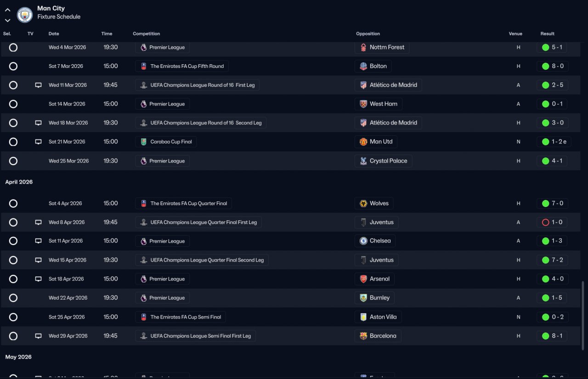Click TV icon on the Arsenal row
Viewport: 588px width, 379px height.
(39, 279)
